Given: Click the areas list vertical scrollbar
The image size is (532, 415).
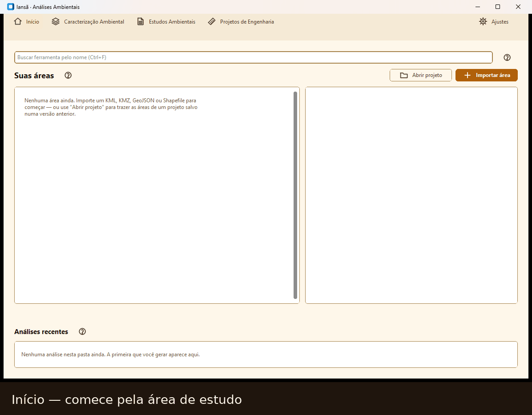Looking at the screenshot, I should click(295, 195).
